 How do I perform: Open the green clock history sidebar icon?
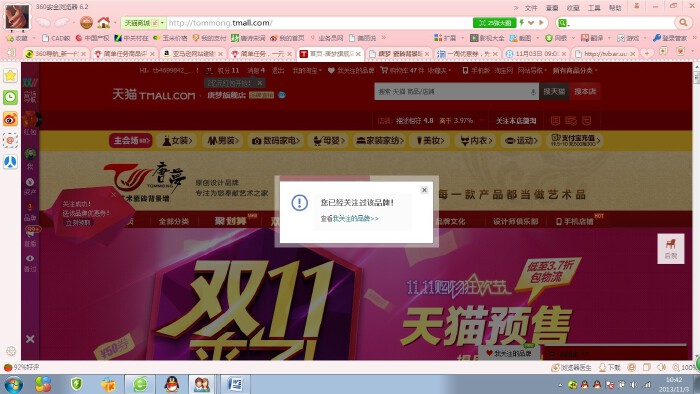(x=10, y=97)
